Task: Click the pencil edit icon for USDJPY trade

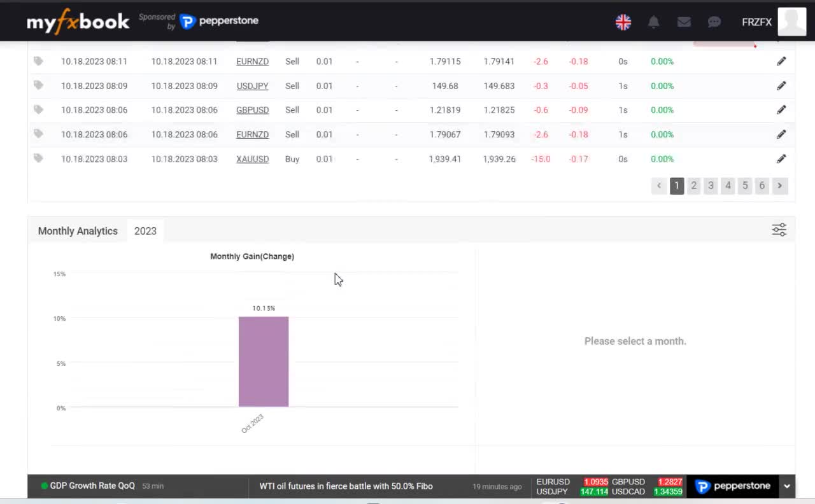Action: point(781,86)
